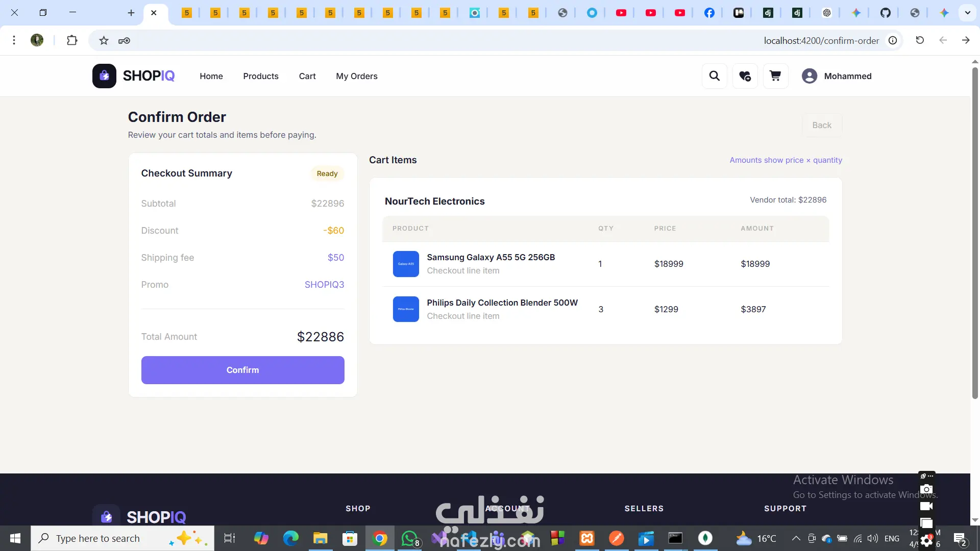Screen dimensions: 980x551
Task: Click the search magnifier icon in header
Action: (x=714, y=76)
